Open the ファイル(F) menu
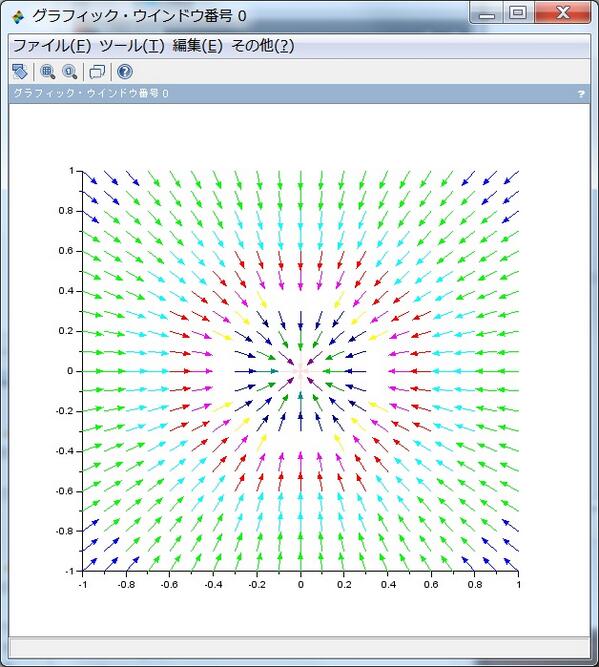 [52, 46]
